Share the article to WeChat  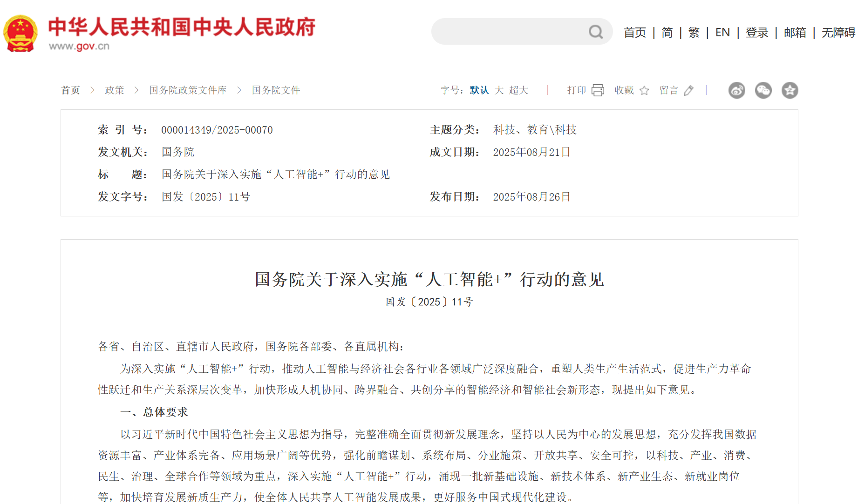tap(763, 90)
